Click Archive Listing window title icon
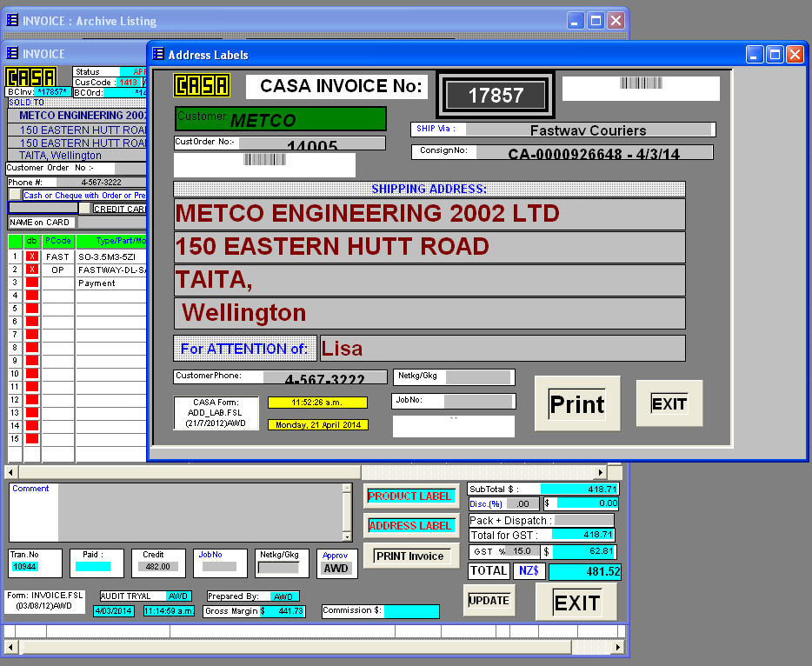 [12, 20]
